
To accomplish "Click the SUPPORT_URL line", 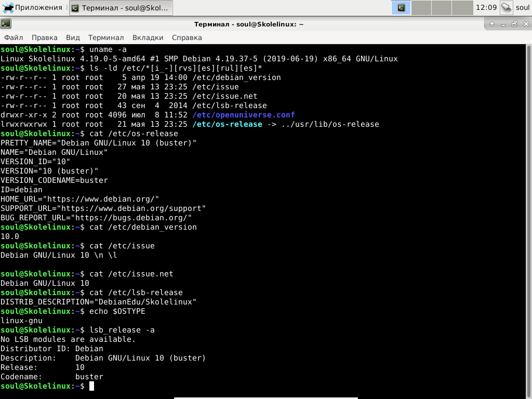I will click(103, 208).
